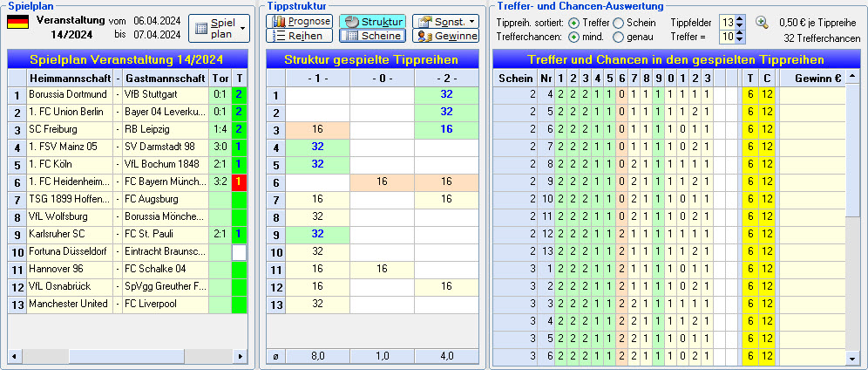Click the Nr column header
The width and height of the screenshot is (868, 370).
(x=546, y=78)
